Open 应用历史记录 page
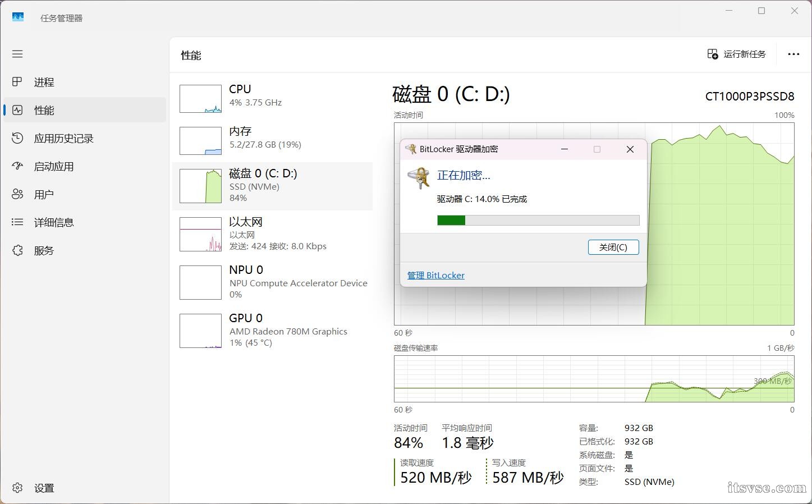 click(85, 138)
